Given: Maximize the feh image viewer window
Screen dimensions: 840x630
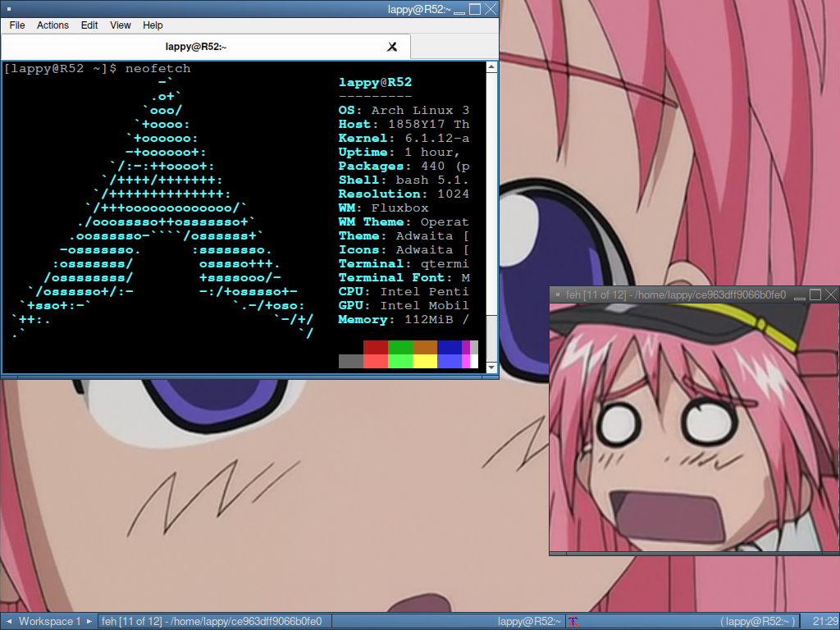Looking at the screenshot, I should click(x=815, y=294).
